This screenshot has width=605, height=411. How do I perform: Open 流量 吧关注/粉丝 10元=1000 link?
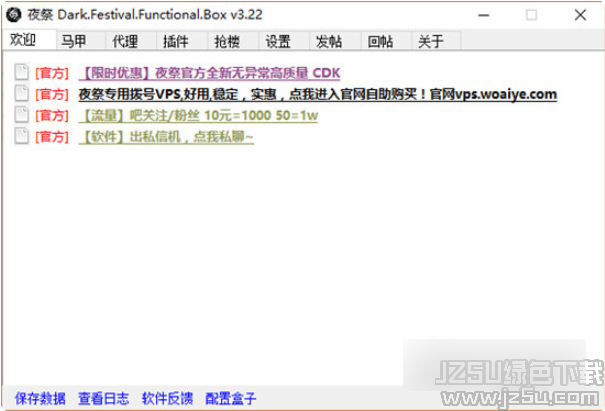(x=198, y=115)
